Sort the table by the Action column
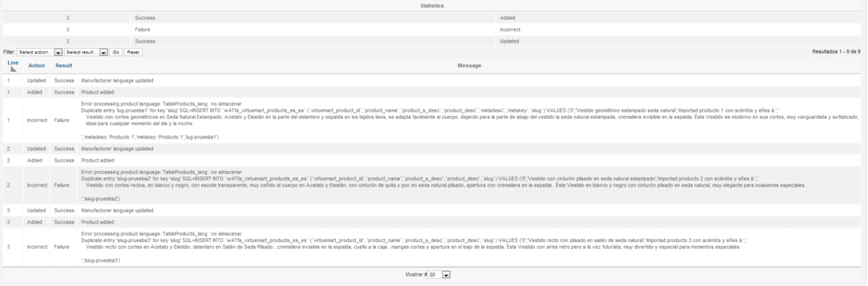This screenshot has width=868, height=286. [x=36, y=65]
